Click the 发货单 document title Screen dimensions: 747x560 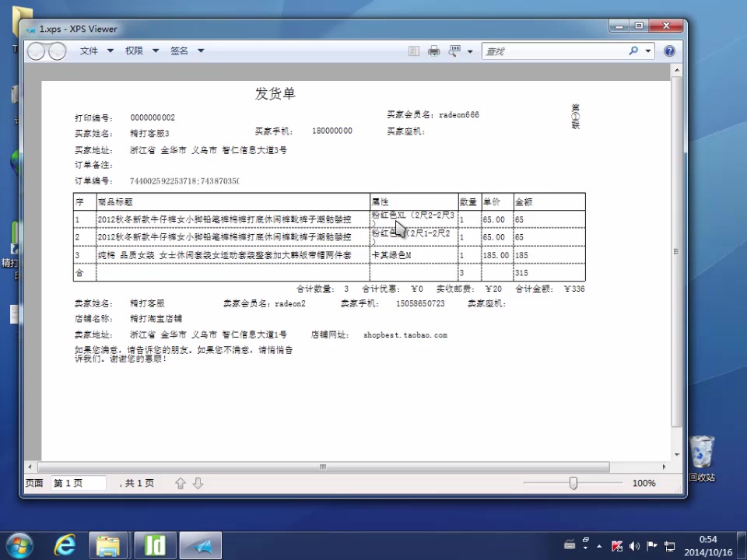pos(275,94)
